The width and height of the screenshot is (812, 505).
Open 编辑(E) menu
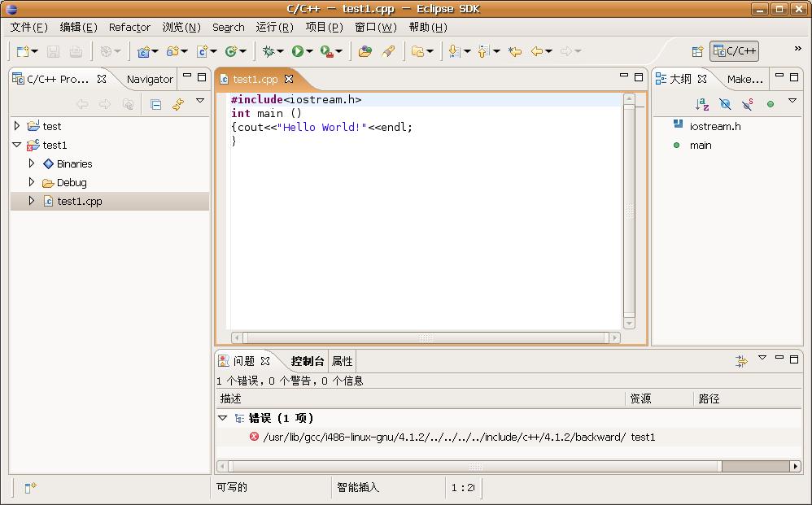tap(78, 28)
